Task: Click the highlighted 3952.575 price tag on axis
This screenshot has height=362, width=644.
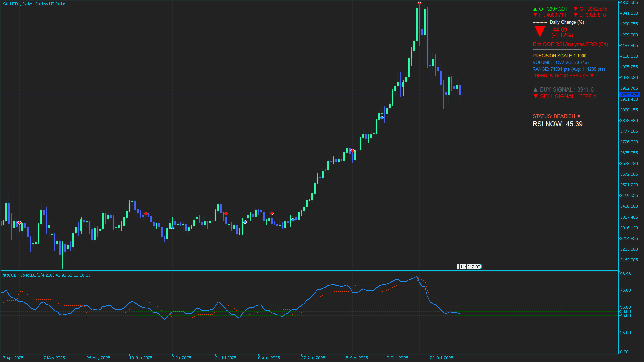Action: pos(629,95)
